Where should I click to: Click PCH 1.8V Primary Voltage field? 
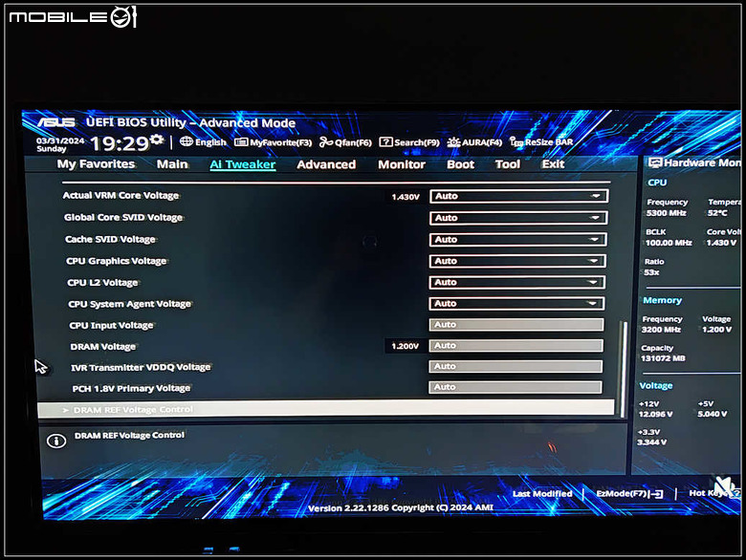pos(515,387)
